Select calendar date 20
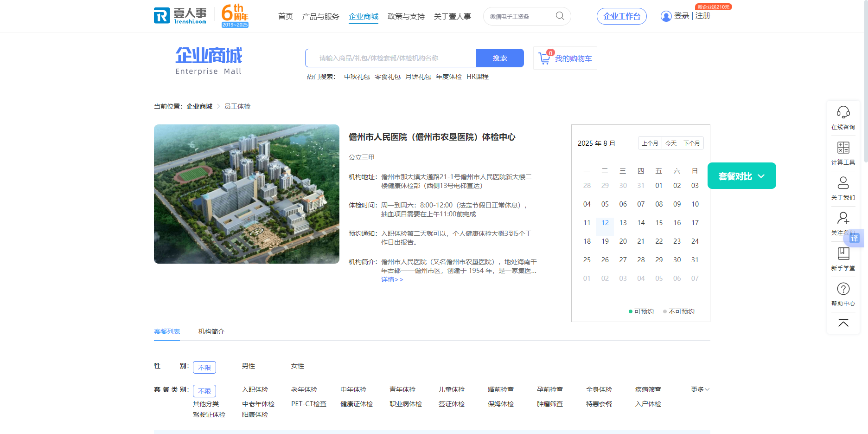The width and height of the screenshot is (868, 434). [x=623, y=241]
